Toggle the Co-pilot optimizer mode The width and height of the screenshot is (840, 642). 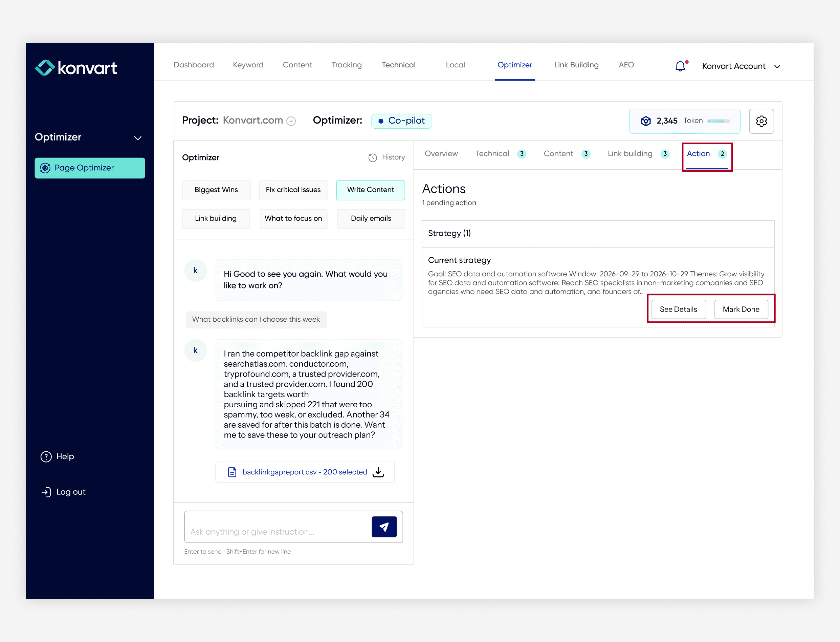401,121
